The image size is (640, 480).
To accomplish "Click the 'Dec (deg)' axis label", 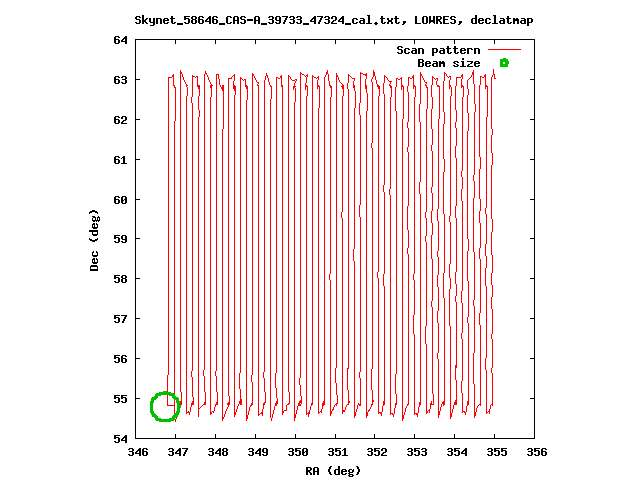I will coord(94,240).
